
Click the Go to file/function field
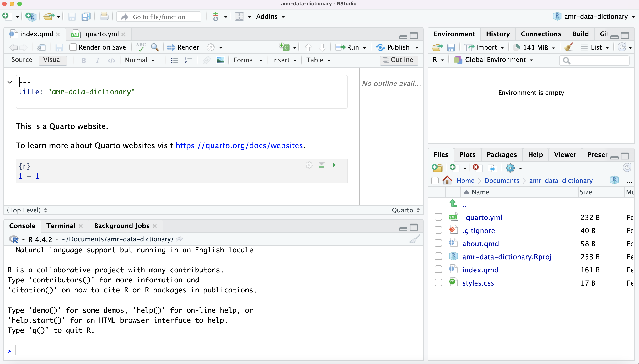pos(159,17)
